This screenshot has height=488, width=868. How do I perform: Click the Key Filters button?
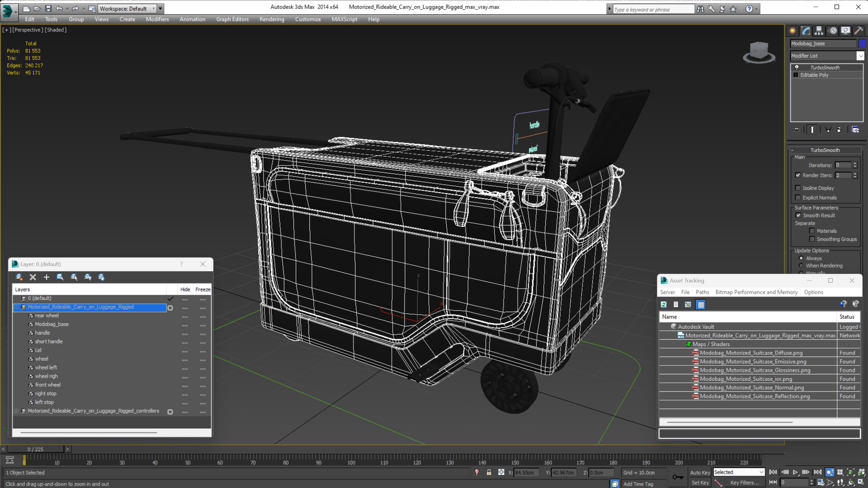[x=745, y=483]
